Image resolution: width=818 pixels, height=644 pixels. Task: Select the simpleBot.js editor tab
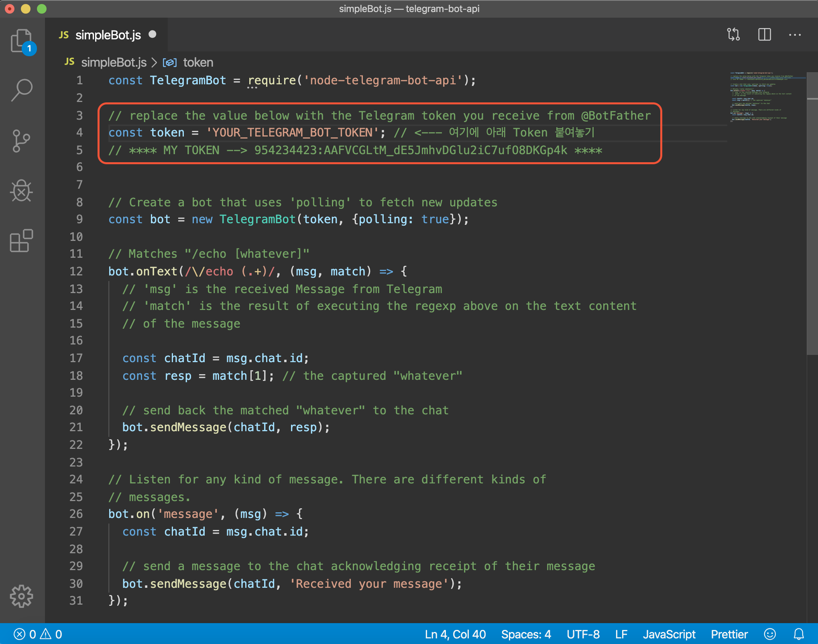tap(106, 35)
